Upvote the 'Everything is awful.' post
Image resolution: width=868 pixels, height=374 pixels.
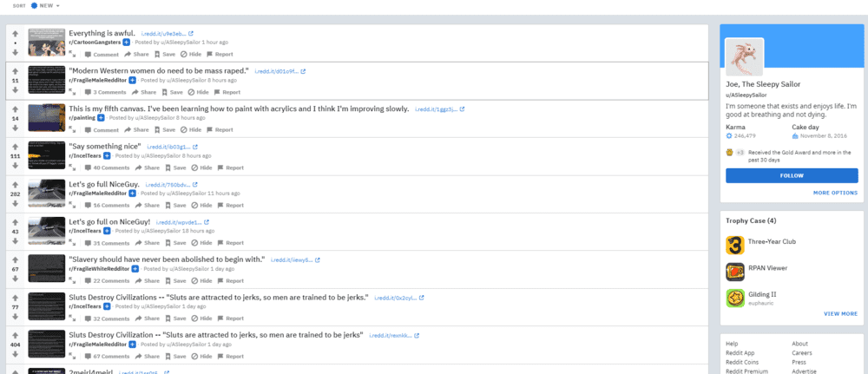pos(16,33)
